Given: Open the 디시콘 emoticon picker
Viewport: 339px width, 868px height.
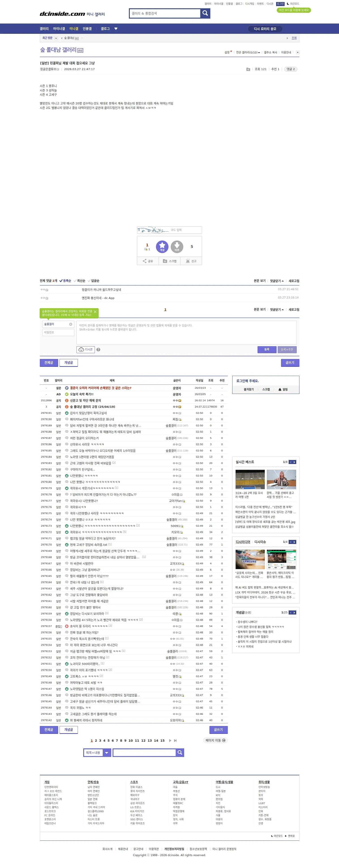Looking at the screenshot, I should pyautogui.click(x=85, y=349).
